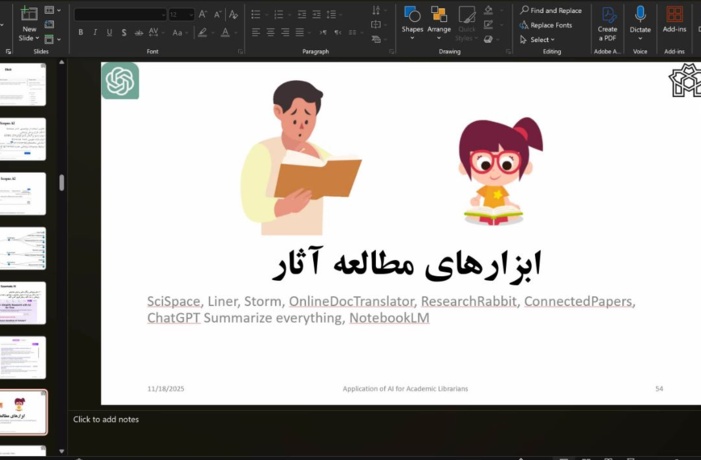This screenshot has height=460, width=701.
Task: Select the current slide 54 thumbnail
Action: [x=22, y=412]
